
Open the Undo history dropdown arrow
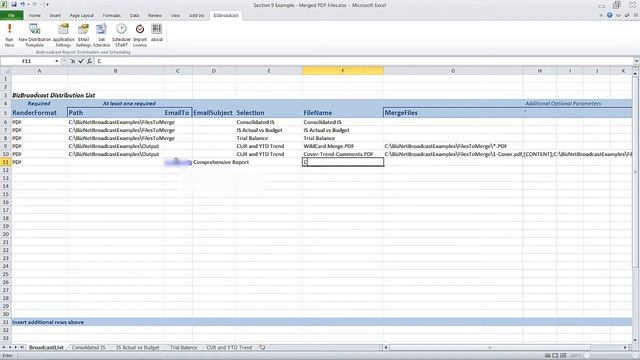coord(28,4)
